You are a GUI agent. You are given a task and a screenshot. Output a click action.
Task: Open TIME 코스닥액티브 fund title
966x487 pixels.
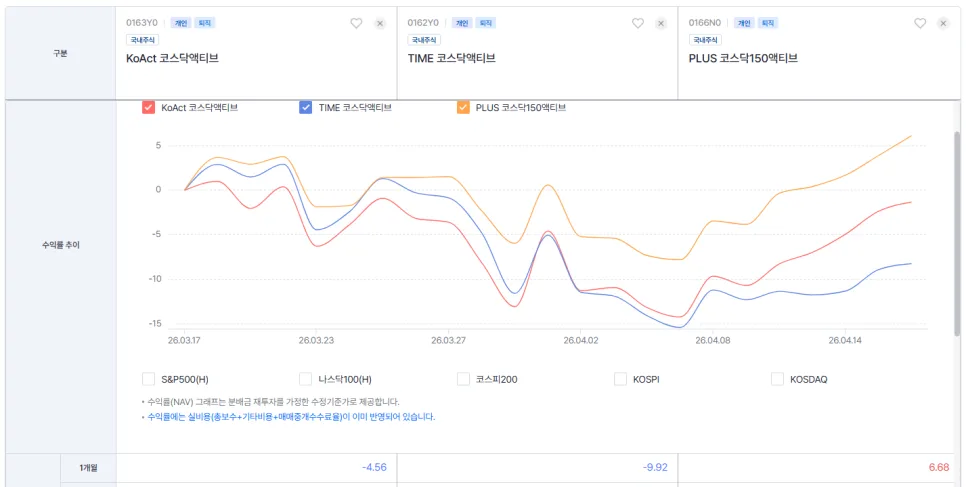[452, 59]
